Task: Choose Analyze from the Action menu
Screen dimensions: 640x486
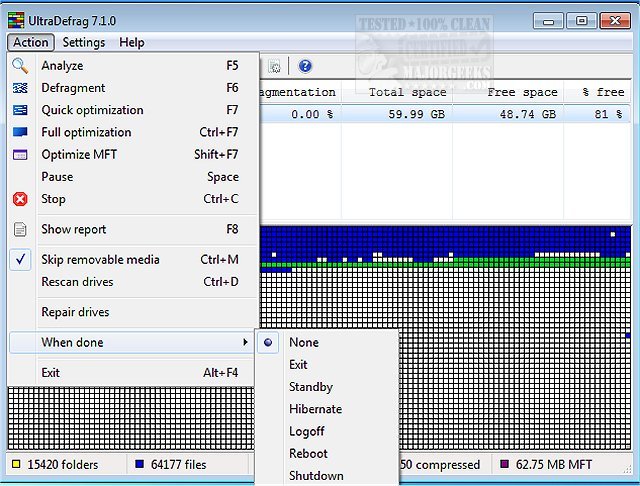Action: point(134,66)
